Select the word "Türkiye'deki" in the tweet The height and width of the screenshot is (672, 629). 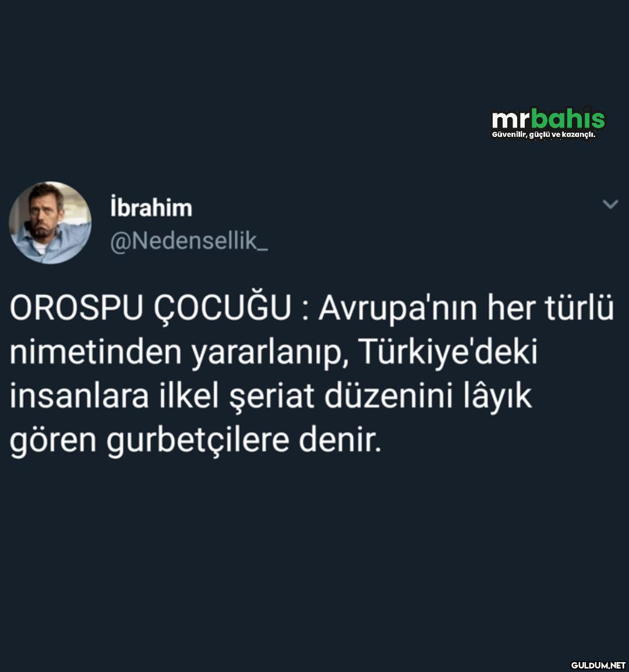(x=448, y=352)
